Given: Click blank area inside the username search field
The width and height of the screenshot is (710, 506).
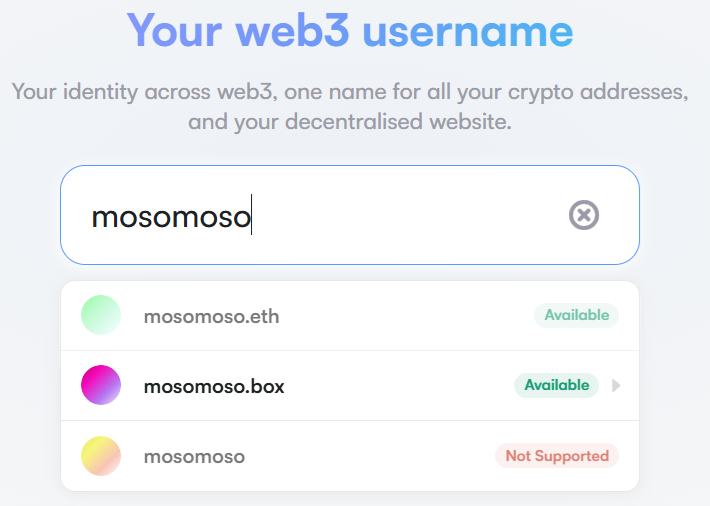Looking at the screenshot, I should [408, 215].
